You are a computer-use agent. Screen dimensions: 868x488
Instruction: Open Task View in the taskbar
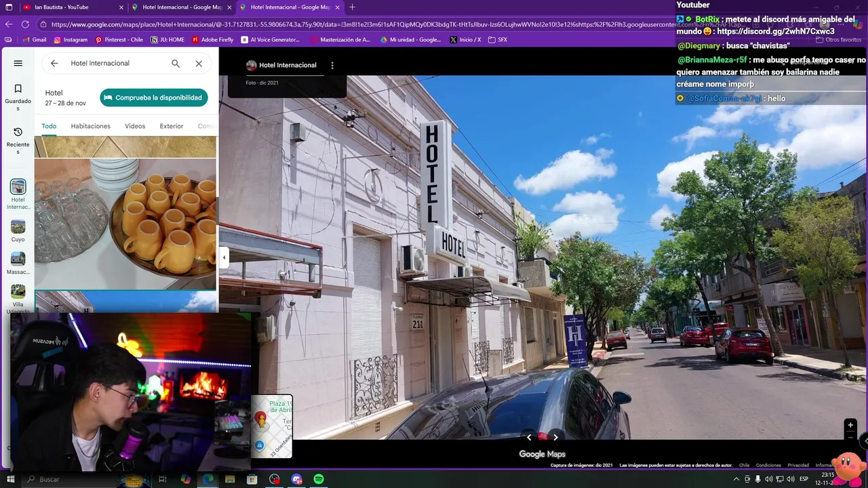pyautogui.click(x=163, y=479)
